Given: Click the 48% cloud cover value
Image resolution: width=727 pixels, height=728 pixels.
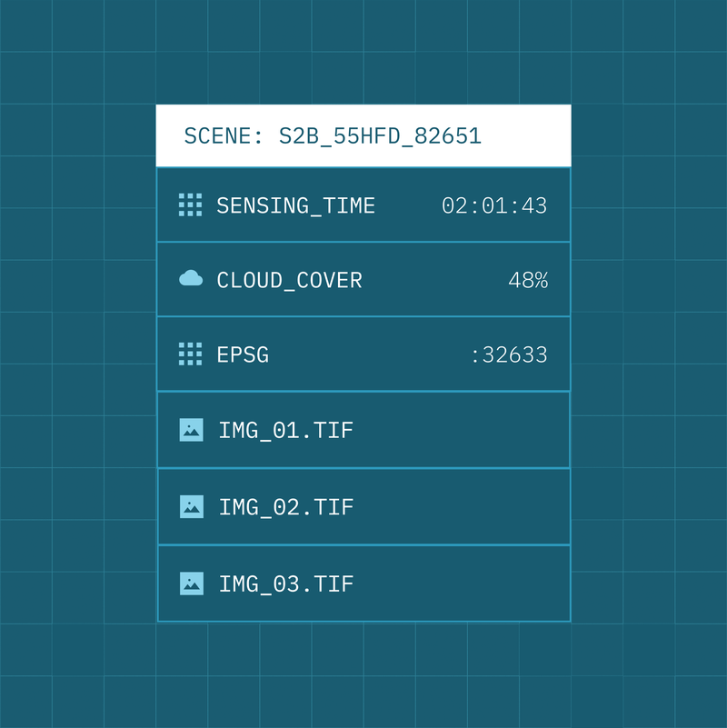Looking at the screenshot, I should [528, 281].
